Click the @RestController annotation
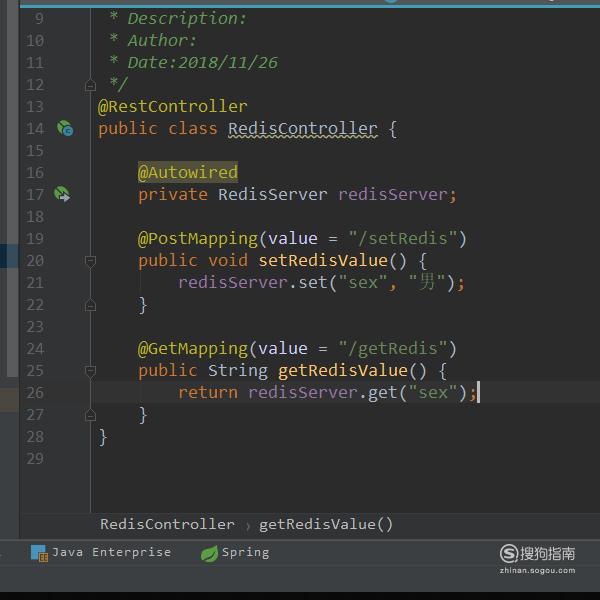The width and height of the screenshot is (600, 600). pyautogui.click(x=173, y=106)
